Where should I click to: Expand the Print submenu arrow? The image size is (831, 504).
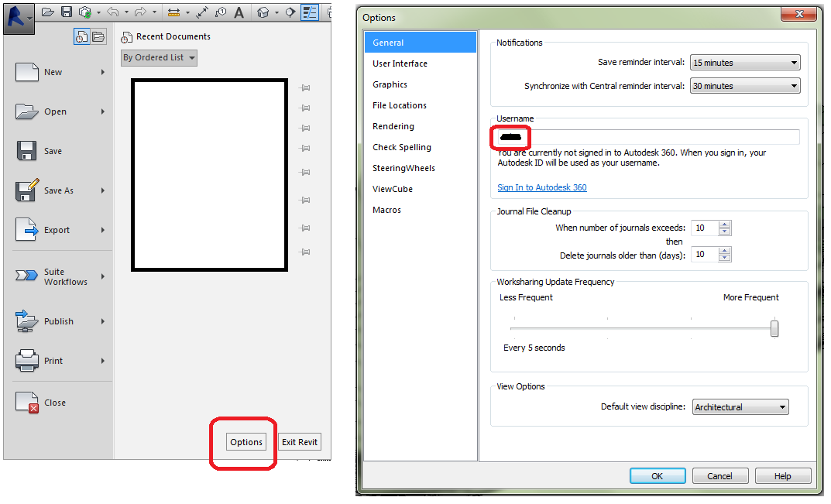click(103, 361)
